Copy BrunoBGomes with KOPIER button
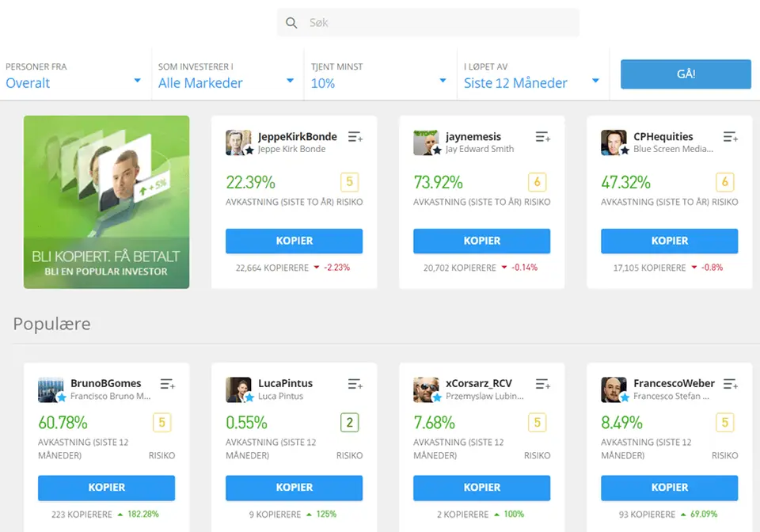Screen dimensions: 760x532 pos(107,488)
